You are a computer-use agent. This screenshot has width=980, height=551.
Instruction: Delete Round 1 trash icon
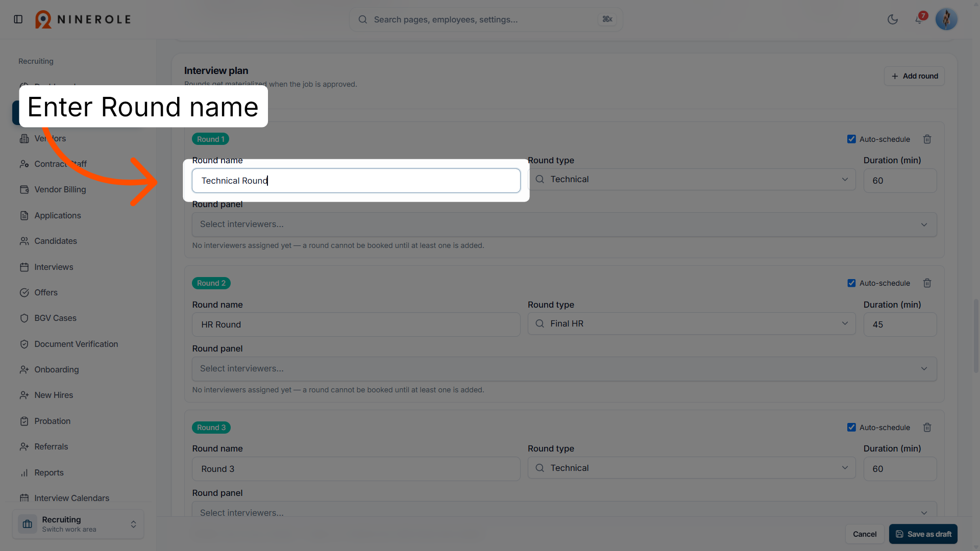(x=927, y=139)
